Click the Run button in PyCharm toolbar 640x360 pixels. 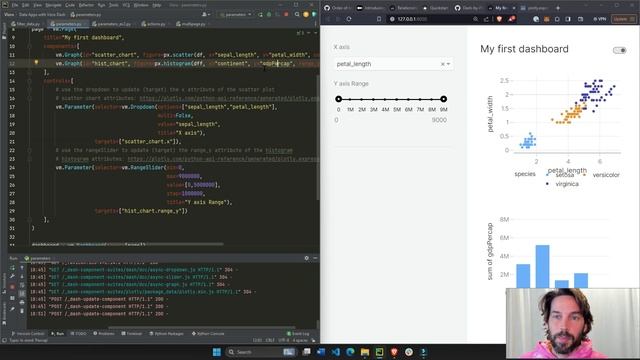[260, 15]
